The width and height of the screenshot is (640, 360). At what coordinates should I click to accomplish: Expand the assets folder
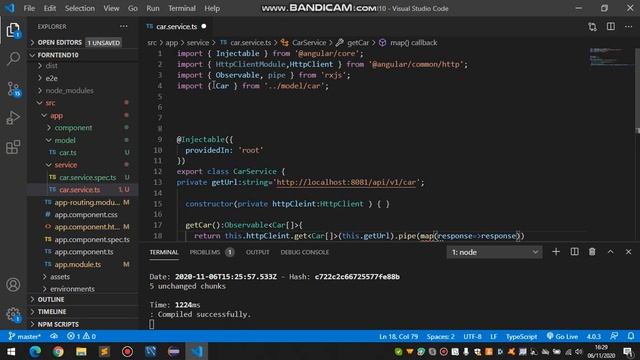[60, 277]
